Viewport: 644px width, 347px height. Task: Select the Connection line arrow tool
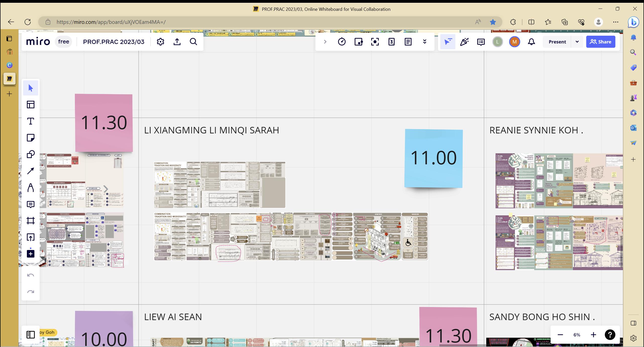30,171
